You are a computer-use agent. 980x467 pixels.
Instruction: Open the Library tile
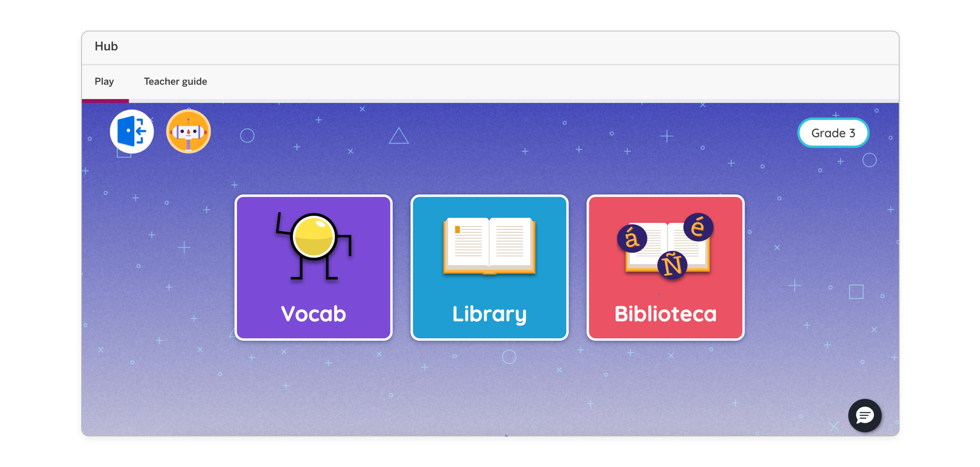[x=489, y=268]
